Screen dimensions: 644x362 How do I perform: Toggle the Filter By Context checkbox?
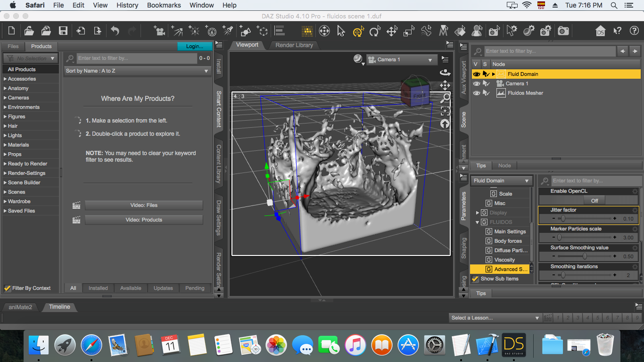point(7,288)
